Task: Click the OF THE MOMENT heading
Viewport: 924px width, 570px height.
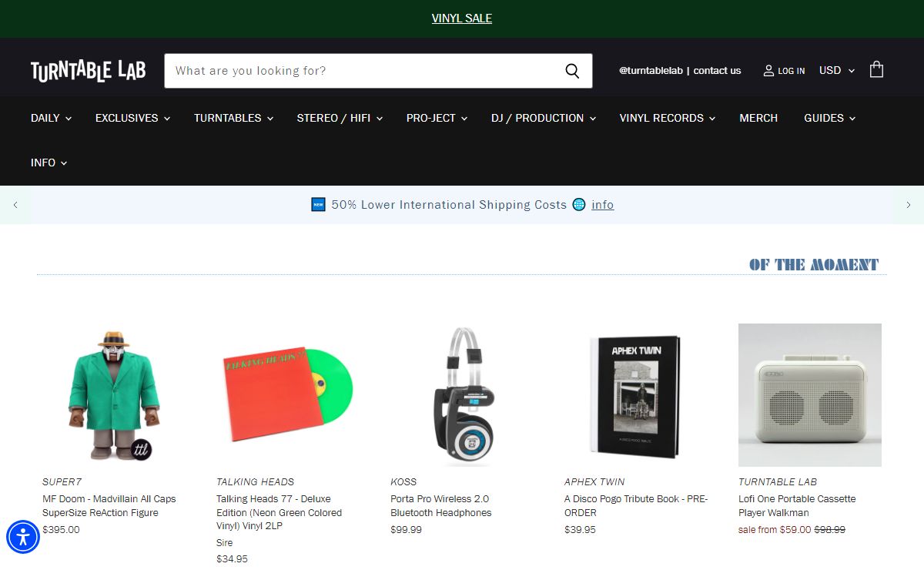Action: (814, 265)
